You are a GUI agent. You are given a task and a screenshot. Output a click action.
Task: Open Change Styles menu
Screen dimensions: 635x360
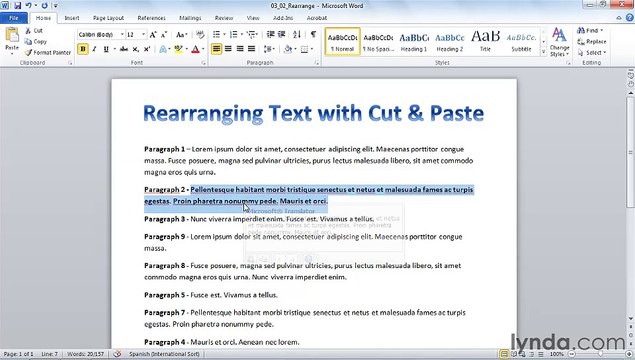pyautogui.click(x=560, y=42)
